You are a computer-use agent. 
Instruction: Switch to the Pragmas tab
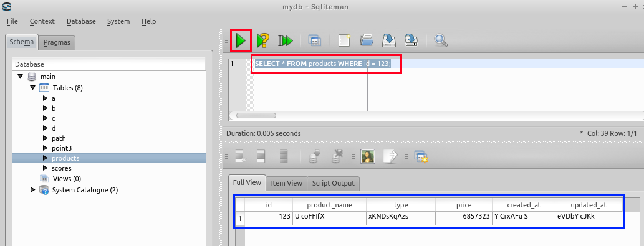tap(57, 42)
